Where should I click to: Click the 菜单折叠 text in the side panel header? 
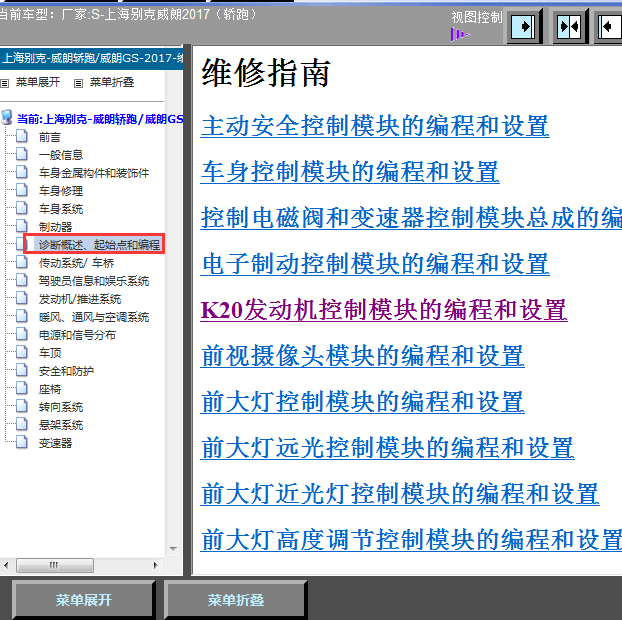click(112, 83)
